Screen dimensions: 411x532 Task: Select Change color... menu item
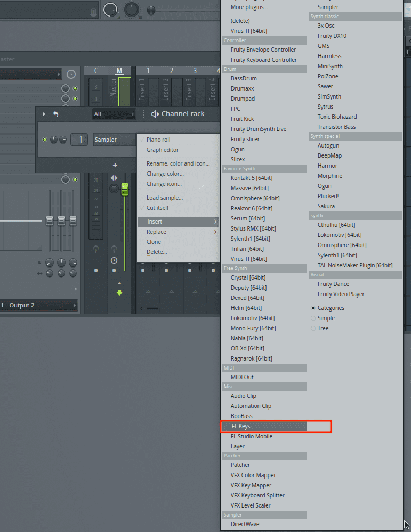click(x=179, y=174)
